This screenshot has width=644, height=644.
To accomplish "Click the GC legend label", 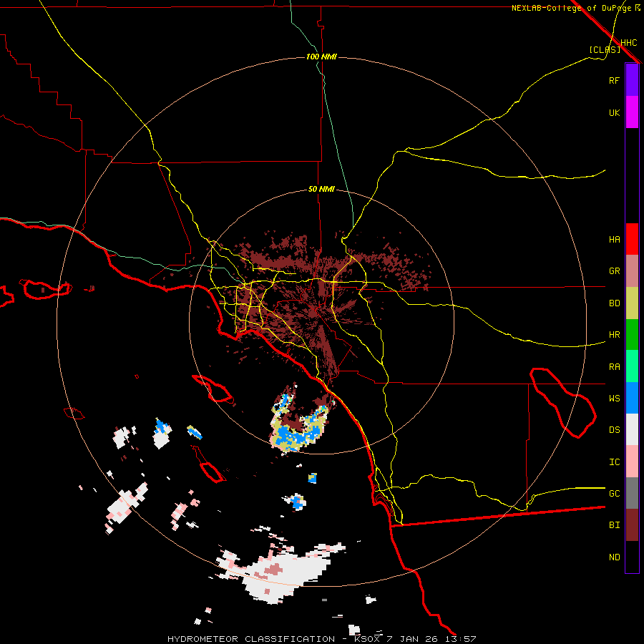I will click(614, 493).
